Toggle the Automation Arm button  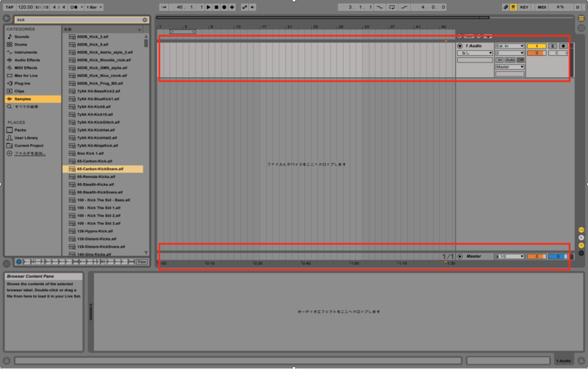[245, 7]
